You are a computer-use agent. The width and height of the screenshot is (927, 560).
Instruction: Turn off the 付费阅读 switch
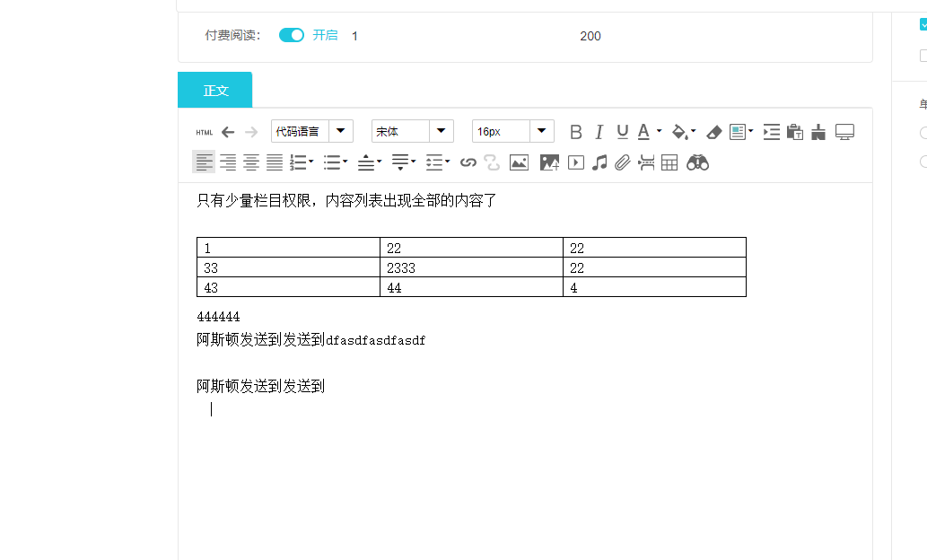pos(292,35)
